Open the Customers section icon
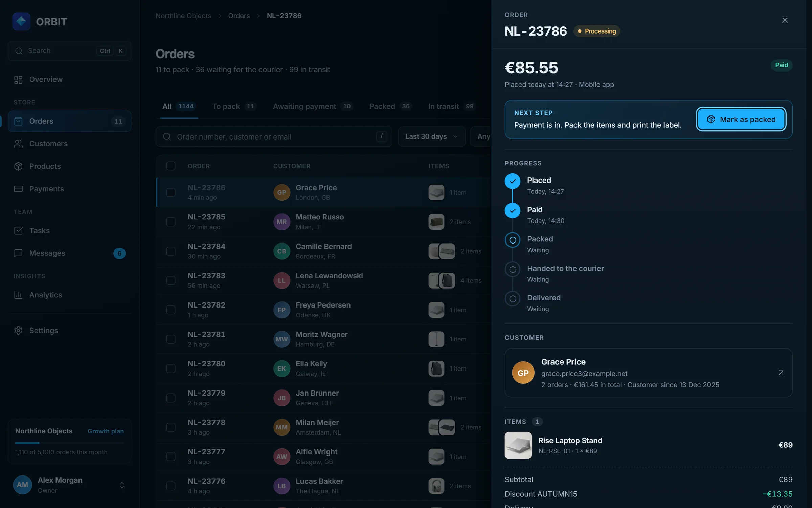The image size is (812, 508). pyautogui.click(x=18, y=144)
